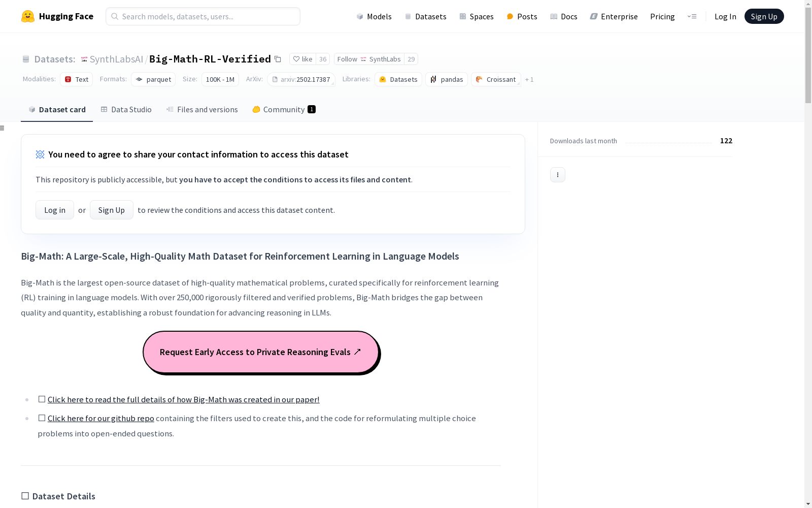
Task: Open the Pricing page
Action: click(662, 16)
